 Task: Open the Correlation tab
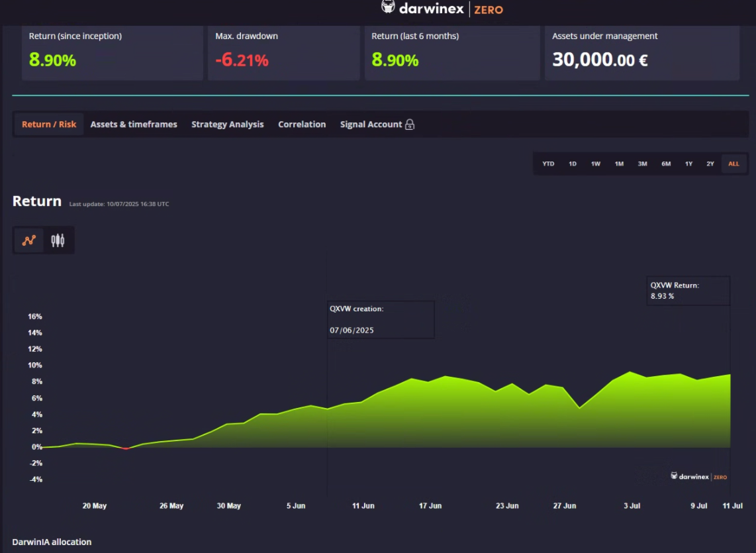point(302,125)
